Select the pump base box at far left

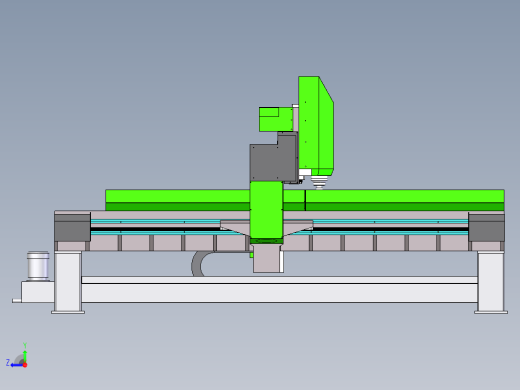coord(37,292)
